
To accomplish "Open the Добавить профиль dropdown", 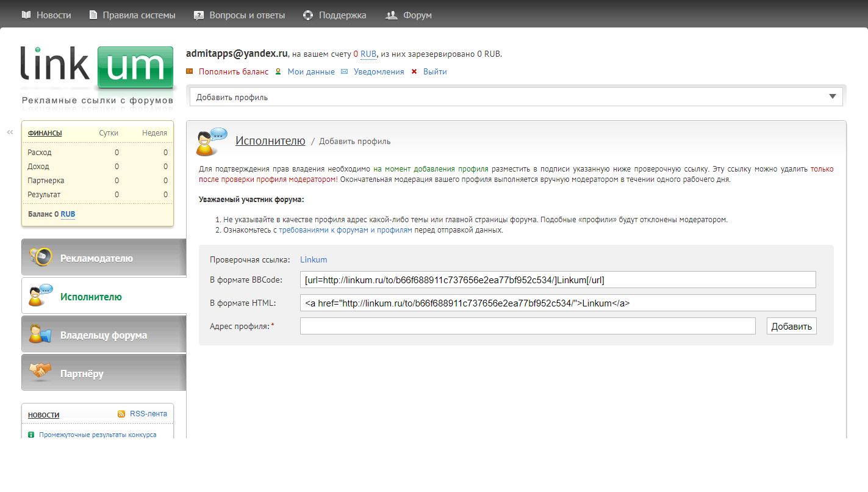I will coord(516,97).
